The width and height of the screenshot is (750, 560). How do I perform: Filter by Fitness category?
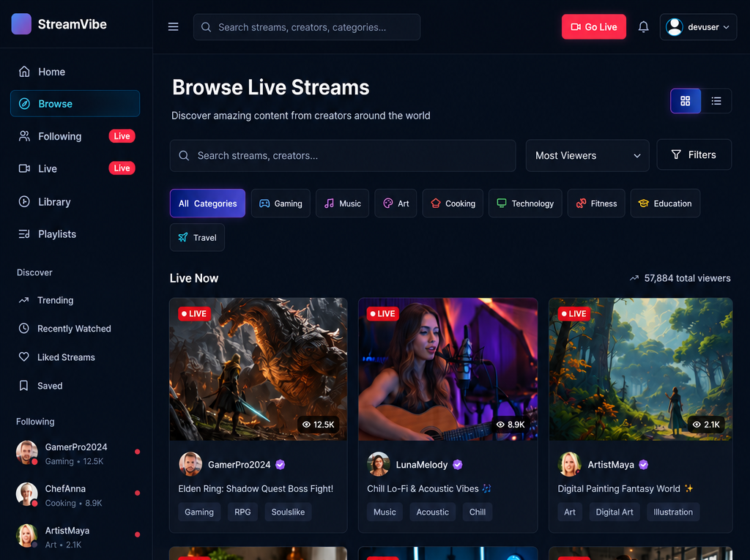596,204
